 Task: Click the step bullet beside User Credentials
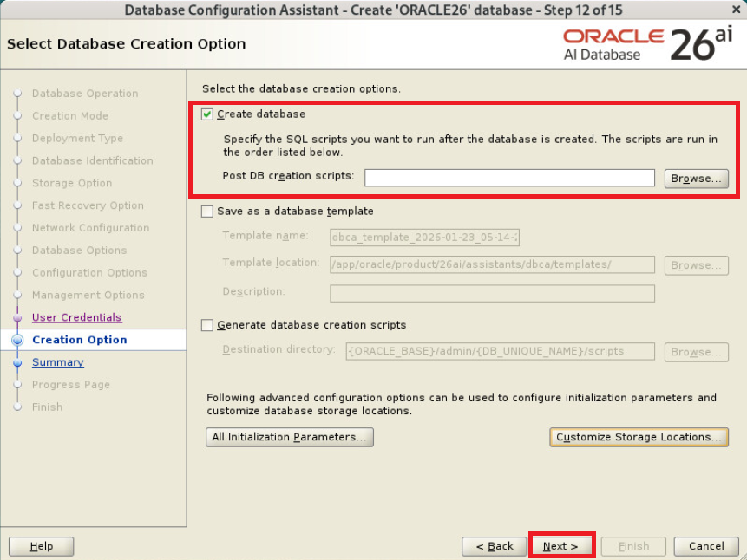(17, 317)
